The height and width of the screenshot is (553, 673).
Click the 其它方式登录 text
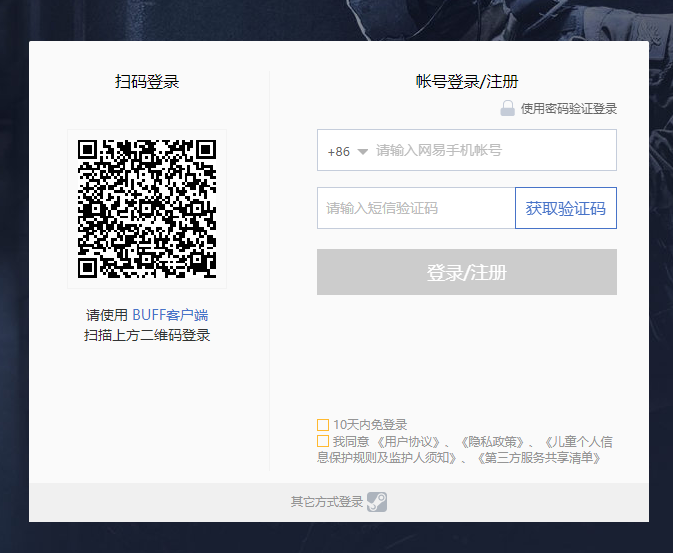click(x=327, y=501)
